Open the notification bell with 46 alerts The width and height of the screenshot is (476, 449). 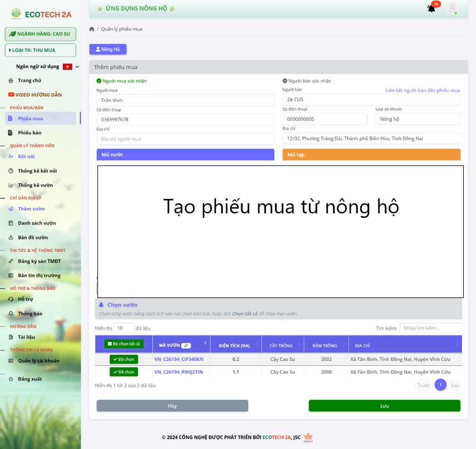pos(433,8)
